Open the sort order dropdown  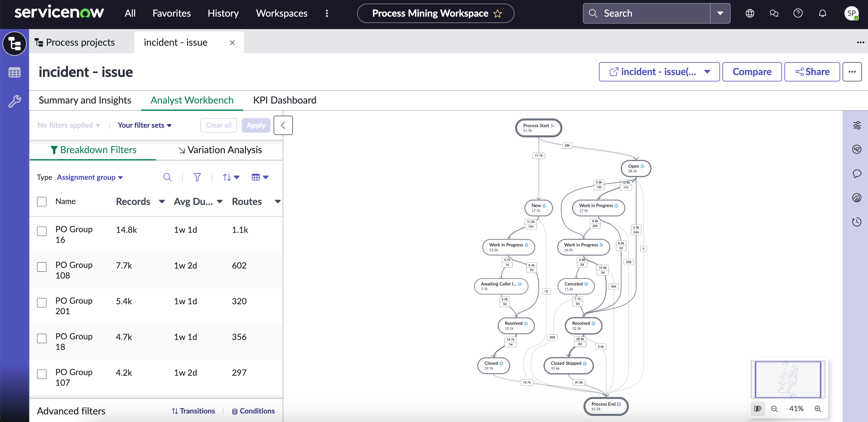point(231,177)
